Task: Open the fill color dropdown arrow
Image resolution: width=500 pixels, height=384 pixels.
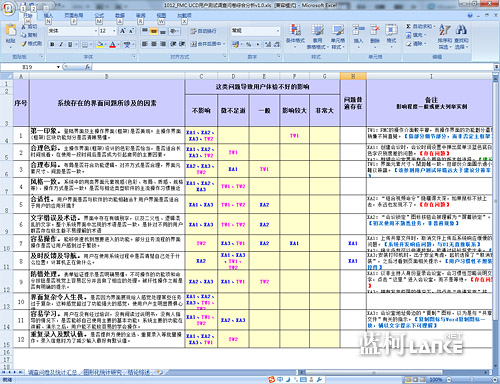Action: tap(105, 44)
